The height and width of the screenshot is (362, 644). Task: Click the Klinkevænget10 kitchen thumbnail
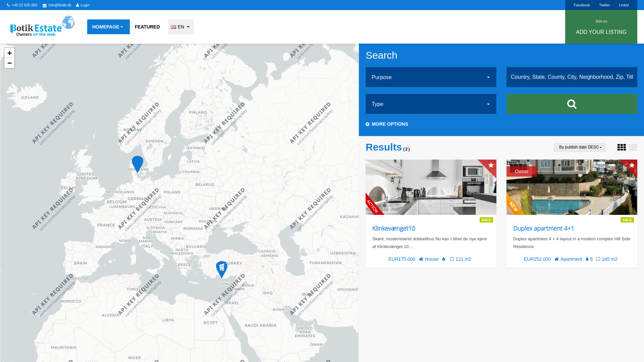[431, 187]
